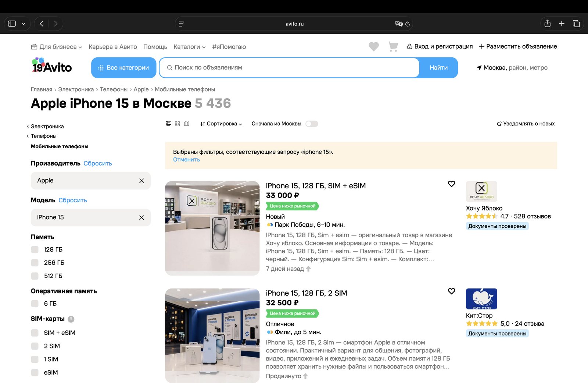Click the Apple breadcrumb
The image size is (588, 383).
point(141,89)
